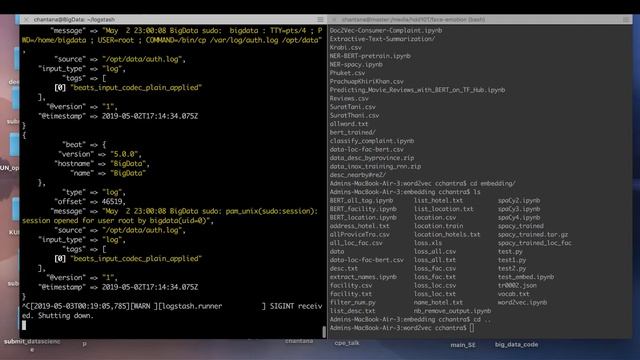Image resolution: width=640 pixels, height=360 pixels.
Task: Click the Extractive-Text-Summarization/ directory entry
Action: [x=382, y=39]
